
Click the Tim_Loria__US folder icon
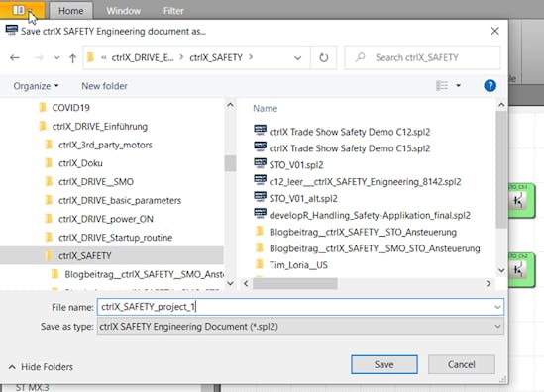coord(260,264)
